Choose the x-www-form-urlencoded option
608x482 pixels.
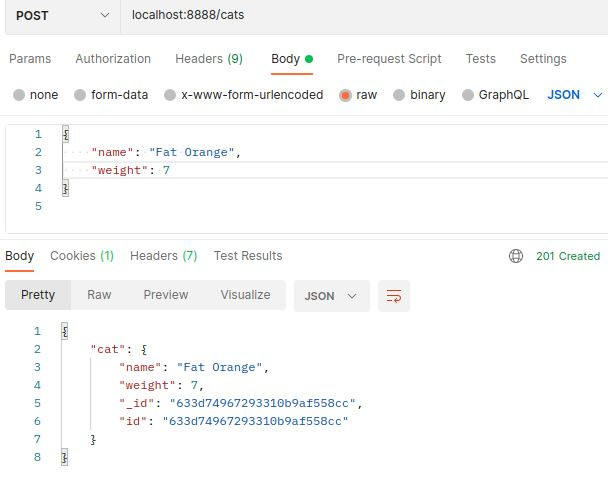(x=170, y=95)
